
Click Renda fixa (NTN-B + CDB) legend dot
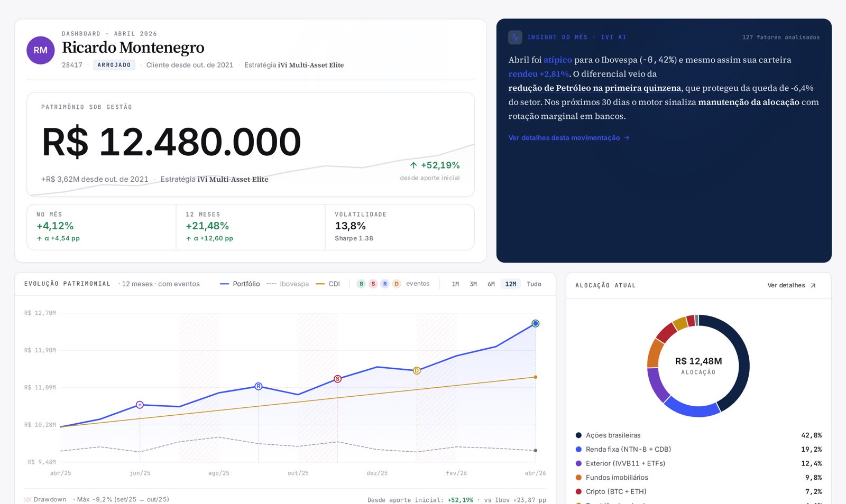point(578,450)
